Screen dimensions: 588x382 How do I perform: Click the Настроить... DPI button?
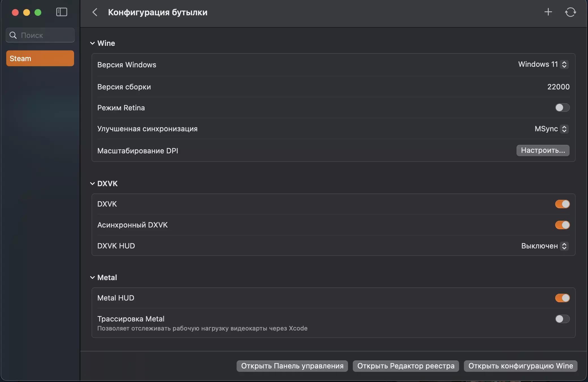543,151
